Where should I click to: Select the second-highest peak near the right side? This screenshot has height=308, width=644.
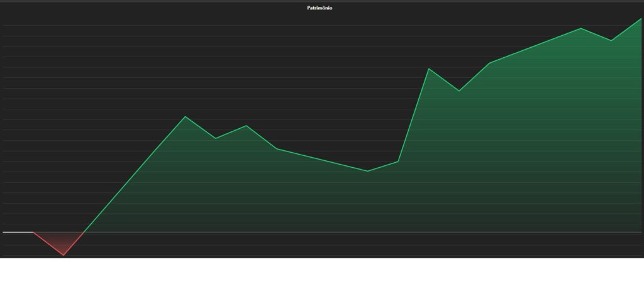(580, 28)
